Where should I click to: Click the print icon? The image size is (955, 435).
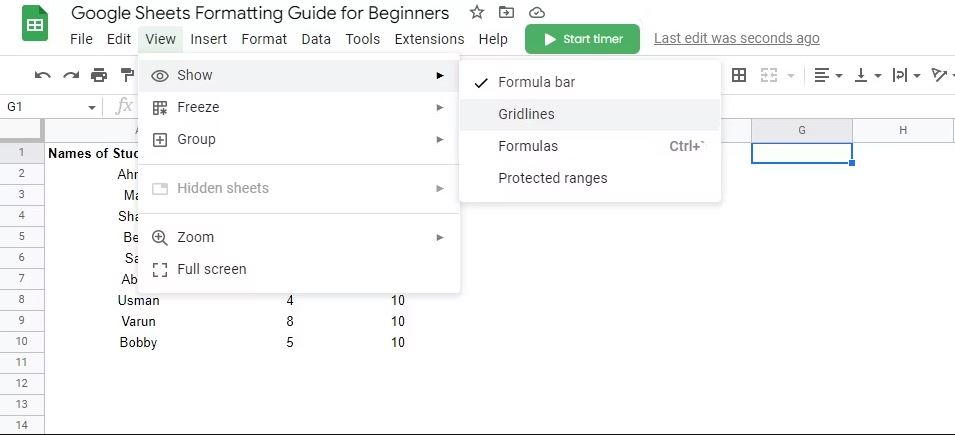tap(99, 75)
